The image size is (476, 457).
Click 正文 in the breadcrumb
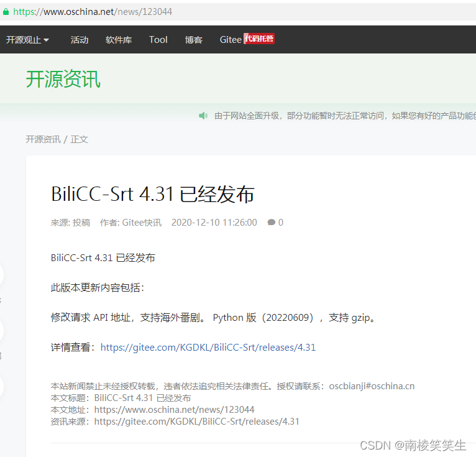(x=80, y=139)
